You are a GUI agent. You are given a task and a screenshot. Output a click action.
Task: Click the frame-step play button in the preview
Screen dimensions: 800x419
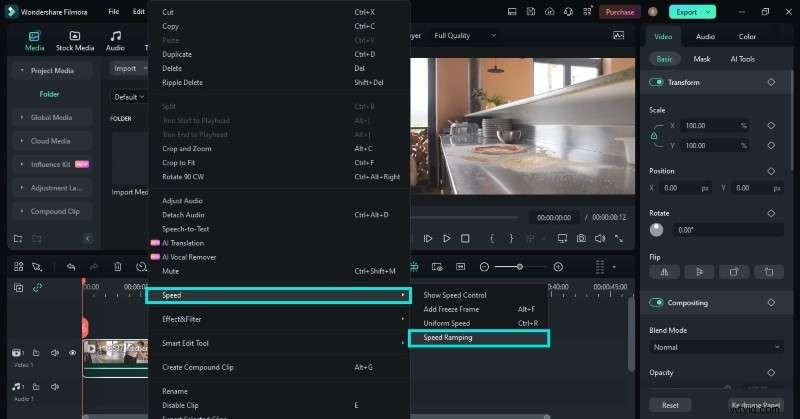point(428,238)
